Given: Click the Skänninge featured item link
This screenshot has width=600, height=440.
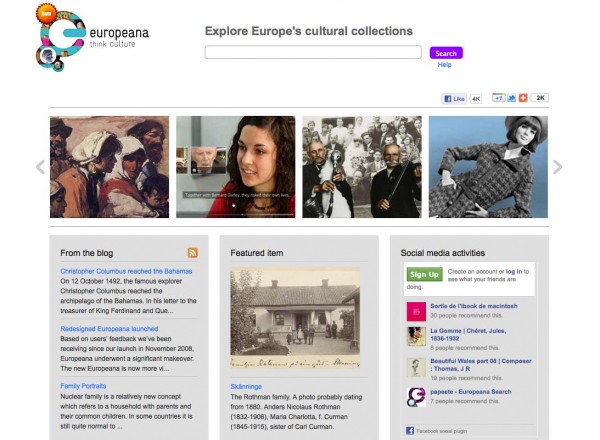Looking at the screenshot, I should pyautogui.click(x=246, y=386).
